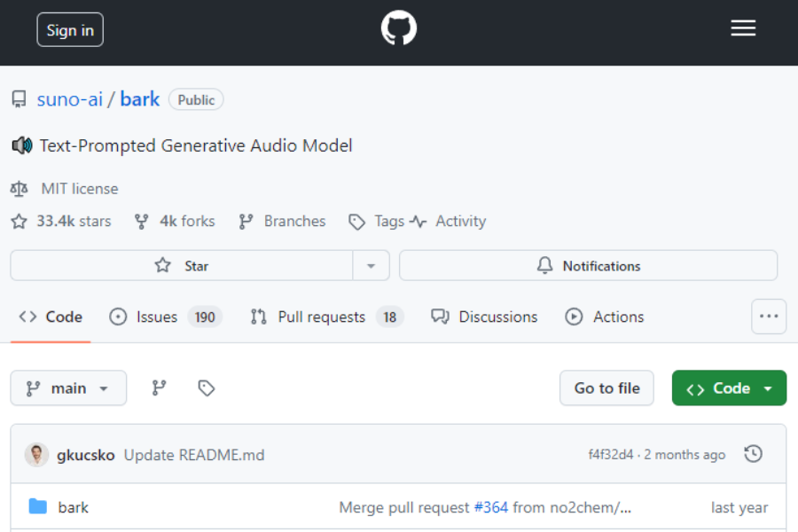Viewport: 798px width, 532px height.
Task: Open the Discussions tab
Action: [x=484, y=317]
